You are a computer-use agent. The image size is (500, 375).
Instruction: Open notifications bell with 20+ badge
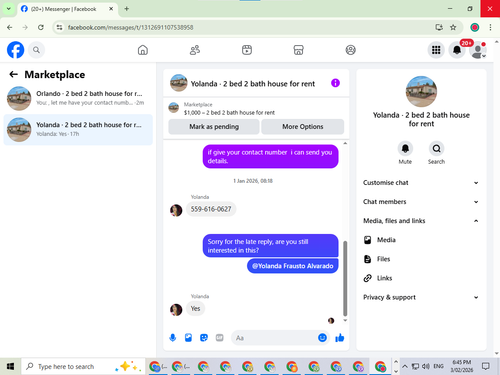pyautogui.click(x=457, y=50)
